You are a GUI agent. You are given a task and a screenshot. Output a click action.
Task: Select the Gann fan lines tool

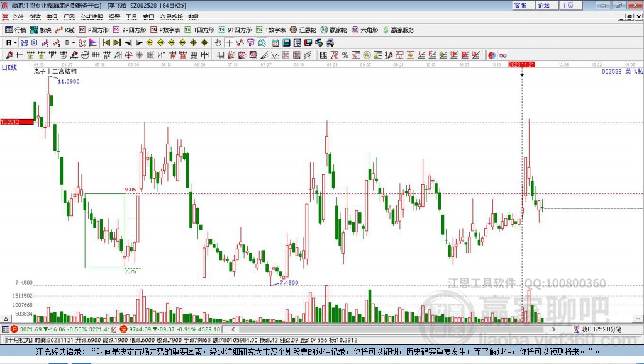click(x=231, y=55)
